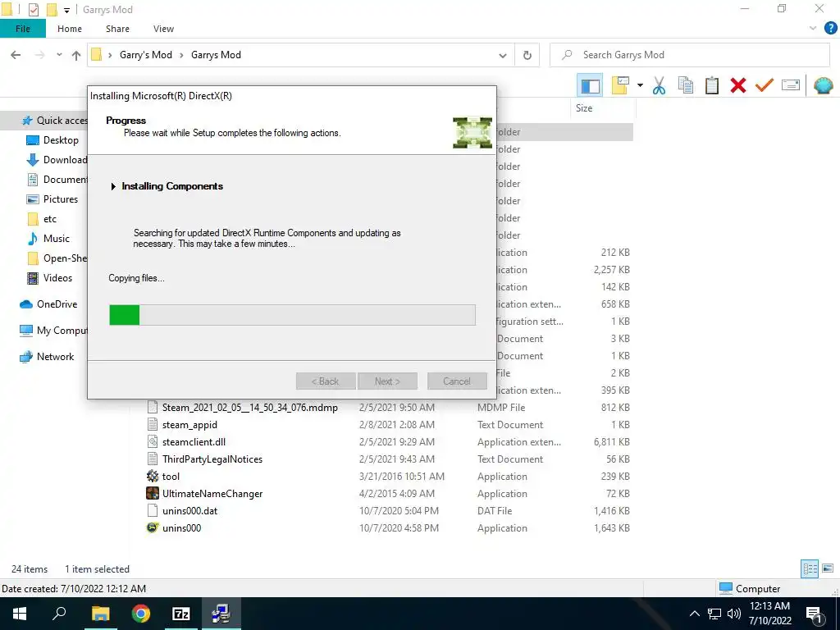Click the Search Garrys Mod field

click(x=690, y=55)
